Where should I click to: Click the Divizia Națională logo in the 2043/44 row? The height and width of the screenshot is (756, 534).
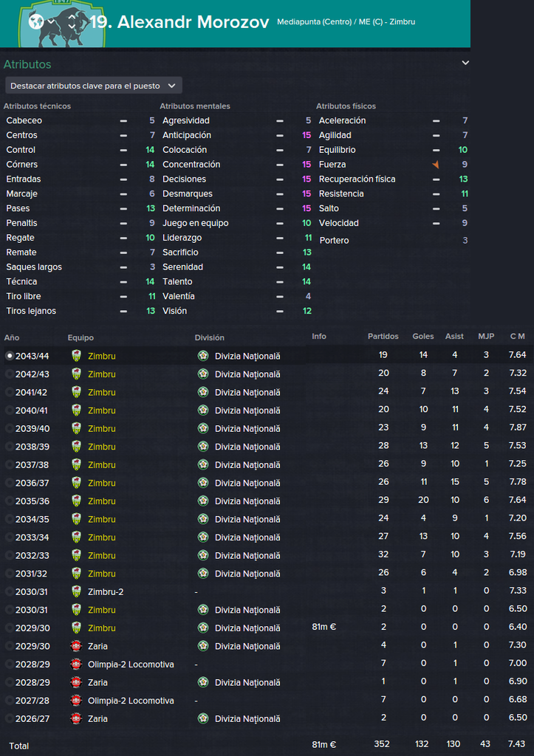203,355
